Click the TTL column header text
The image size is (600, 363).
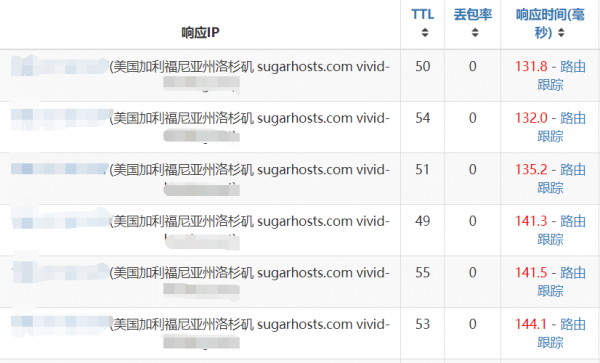pyautogui.click(x=422, y=15)
